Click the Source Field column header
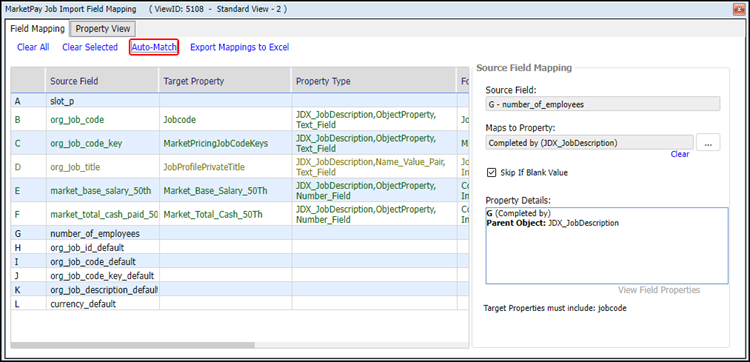This screenshot has height=362, width=750. 102,81
